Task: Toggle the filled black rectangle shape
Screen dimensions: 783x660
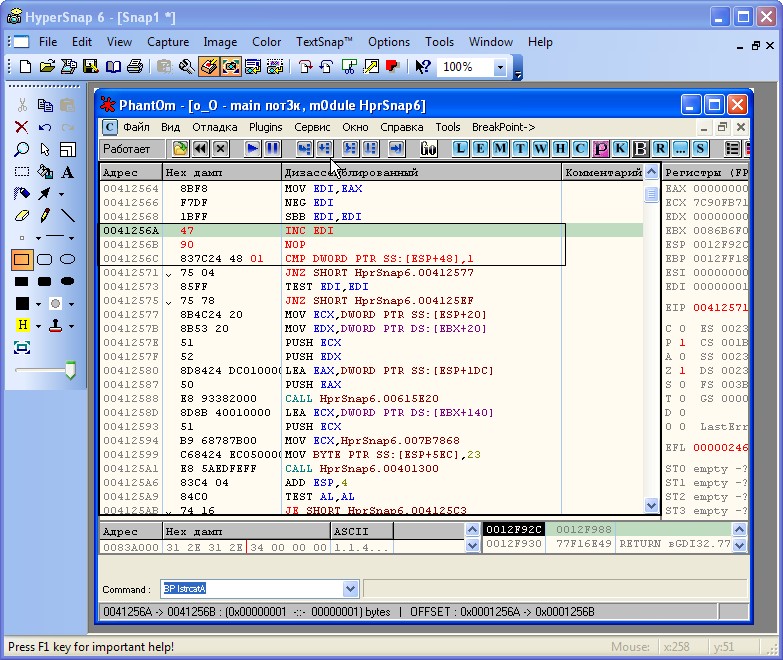Action: pos(21,282)
